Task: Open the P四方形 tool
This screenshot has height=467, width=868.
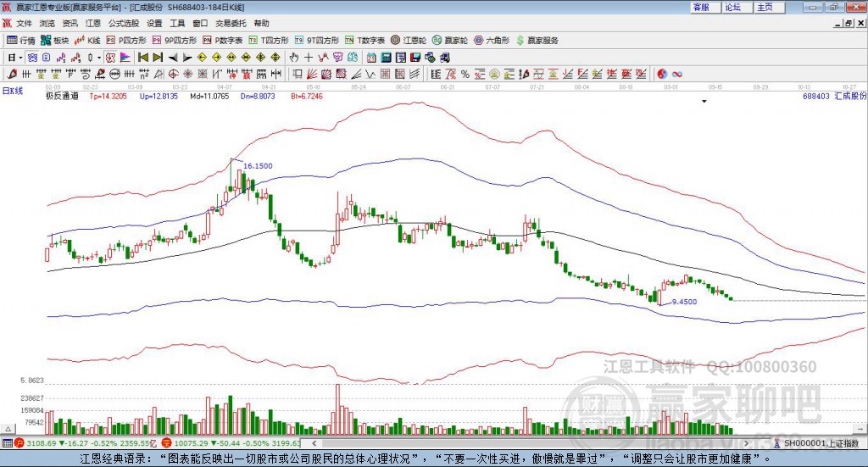Action: point(126,41)
